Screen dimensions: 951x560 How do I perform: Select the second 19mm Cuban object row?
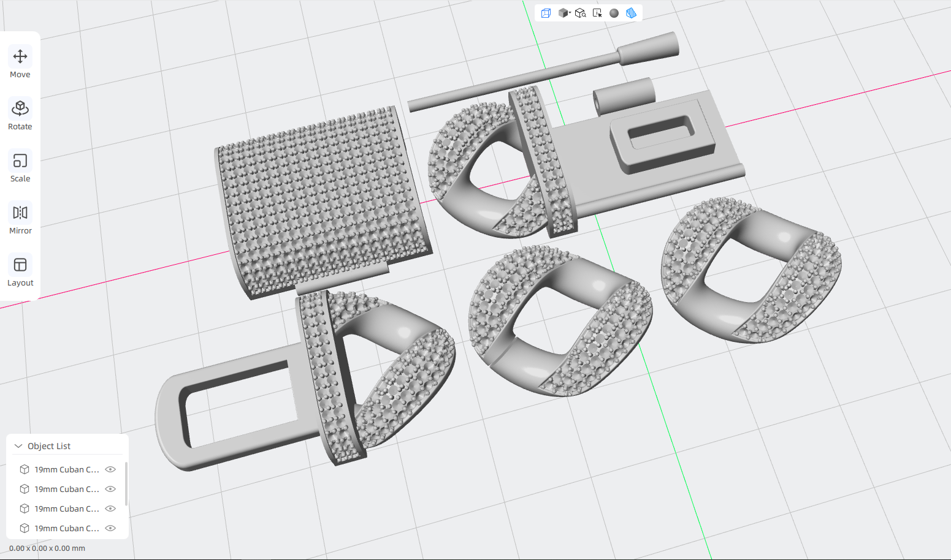[x=67, y=489]
